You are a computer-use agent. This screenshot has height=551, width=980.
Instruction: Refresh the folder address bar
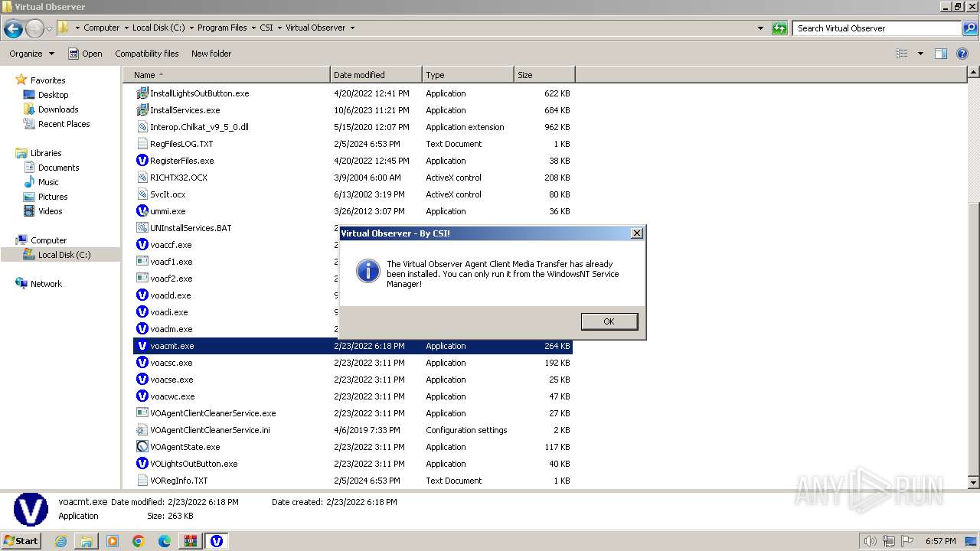[779, 28]
